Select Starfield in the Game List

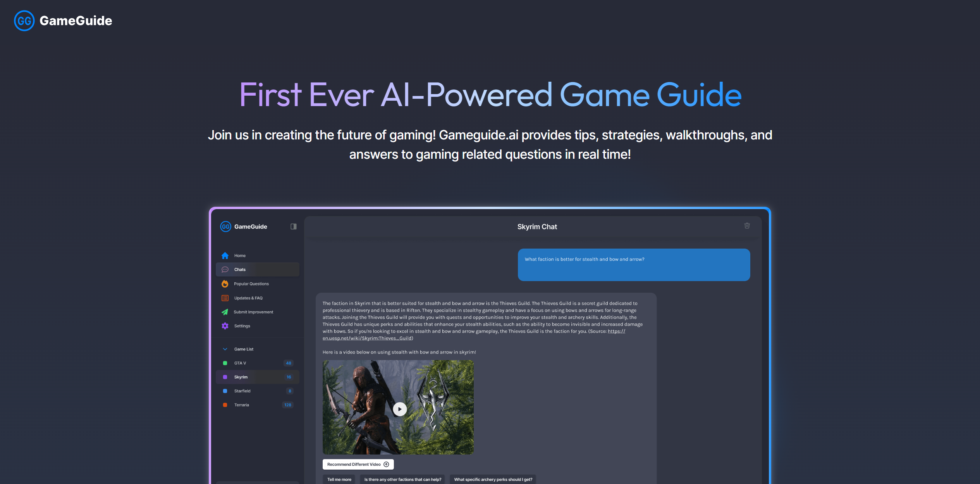tap(242, 391)
